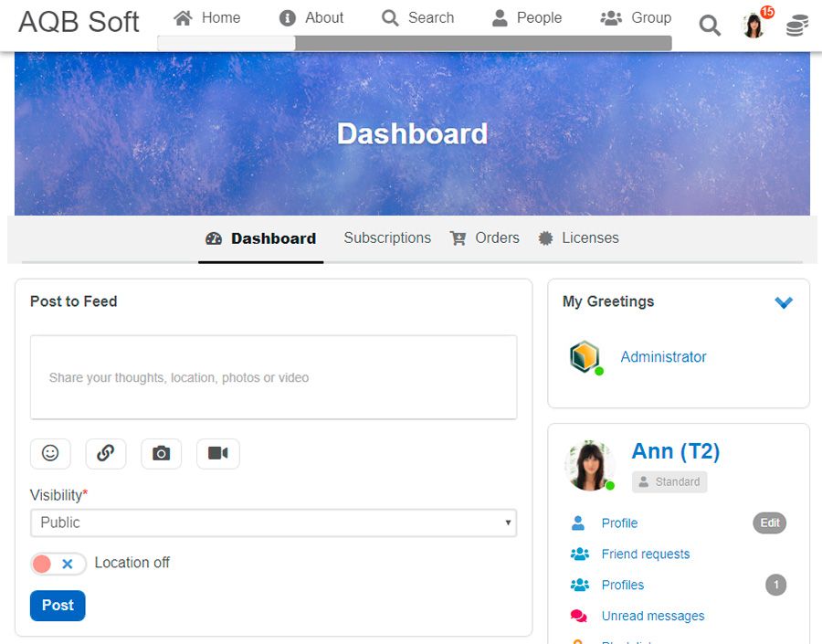
Task: Open the Group menu in navigation
Action: (x=636, y=17)
